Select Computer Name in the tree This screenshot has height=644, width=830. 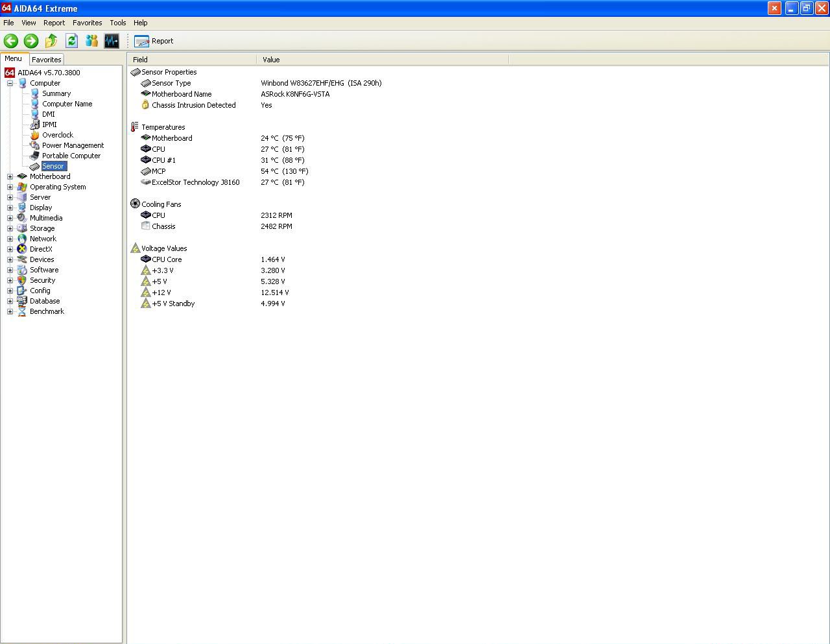click(67, 104)
